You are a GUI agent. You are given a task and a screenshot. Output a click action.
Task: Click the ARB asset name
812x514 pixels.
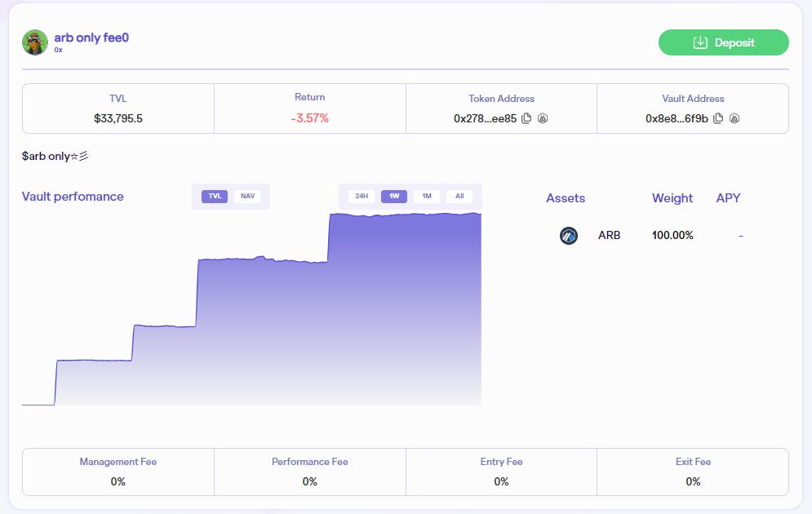609,236
